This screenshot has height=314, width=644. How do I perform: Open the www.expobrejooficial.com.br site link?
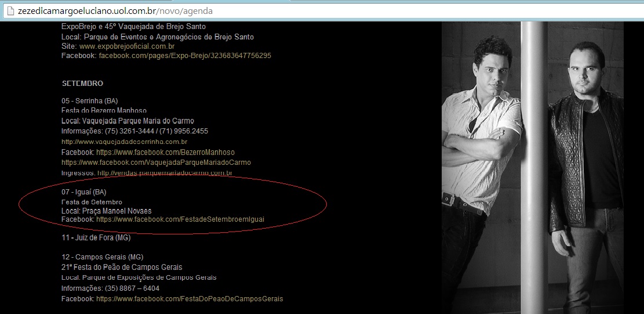[127, 46]
